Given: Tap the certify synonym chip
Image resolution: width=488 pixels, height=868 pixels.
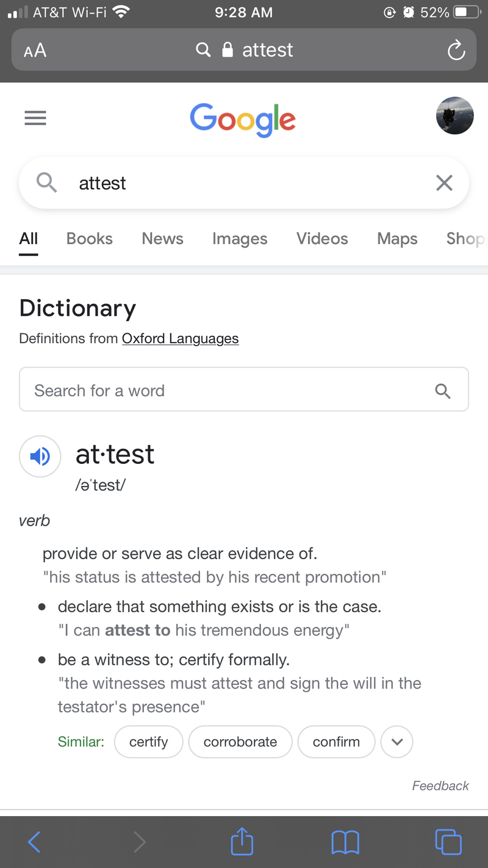Looking at the screenshot, I should 149,742.
